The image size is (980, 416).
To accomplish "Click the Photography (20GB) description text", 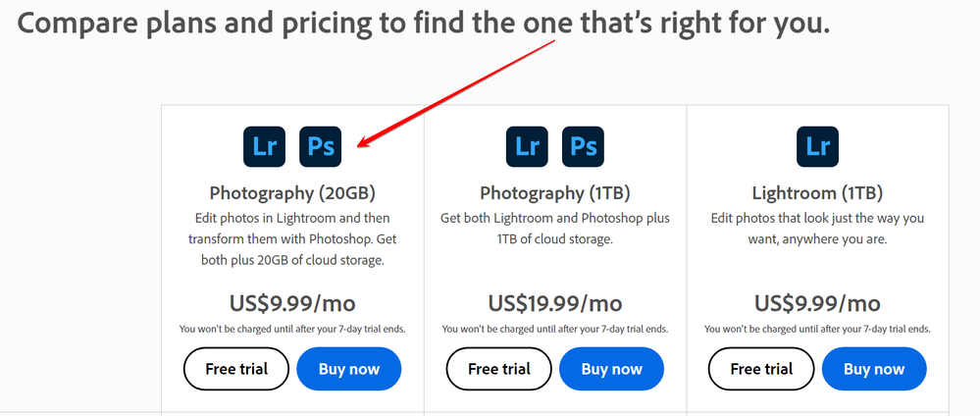I will [292, 239].
